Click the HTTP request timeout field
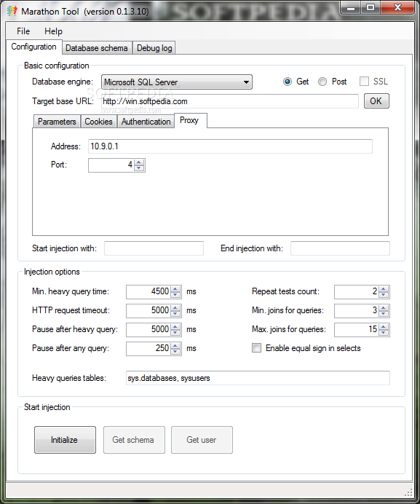The width and height of the screenshot is (420, 504). pyautogui.click(x=148, y=310)
